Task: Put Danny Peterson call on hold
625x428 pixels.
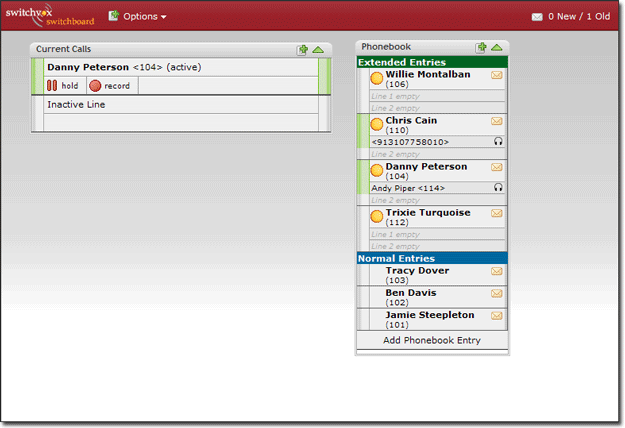Action: coord(63,86)
